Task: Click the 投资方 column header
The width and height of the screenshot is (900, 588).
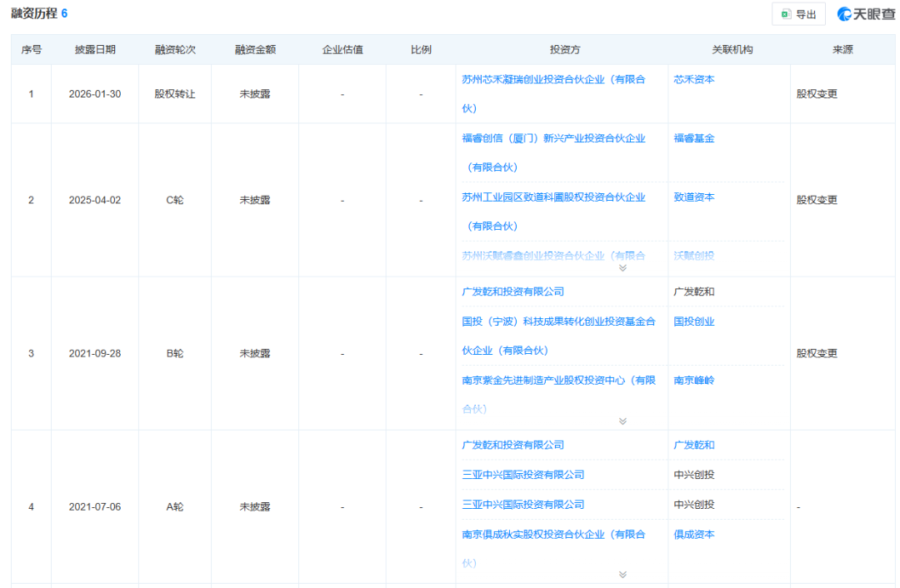Action: (x=565, y=49)
